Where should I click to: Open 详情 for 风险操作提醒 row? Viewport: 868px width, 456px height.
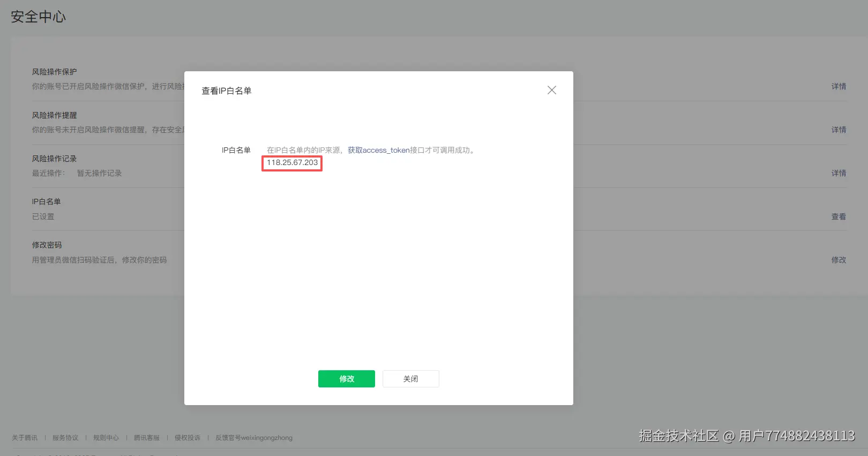click(839, 130)
